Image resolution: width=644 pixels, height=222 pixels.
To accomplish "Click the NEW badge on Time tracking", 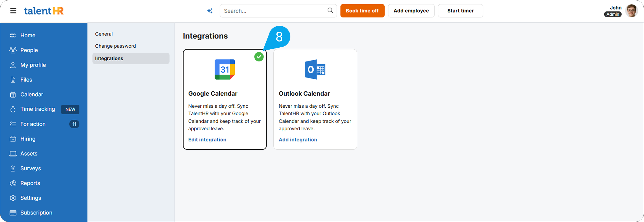I will click(70, 109).
